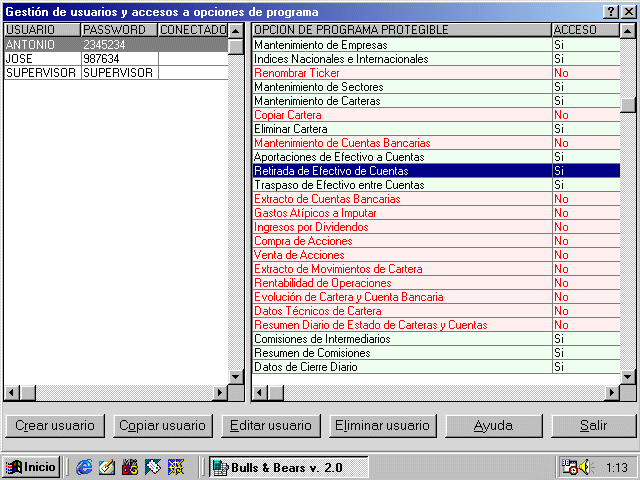Image resolution: width=640 pixels, height=480 pixels.
Task: Click the password 987634 cell
Action: coord(120,59)
